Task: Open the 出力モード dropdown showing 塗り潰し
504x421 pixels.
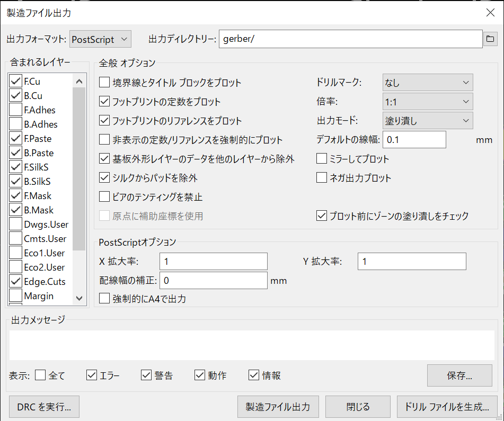Action: pyautogui.click(x=427, y=120)
